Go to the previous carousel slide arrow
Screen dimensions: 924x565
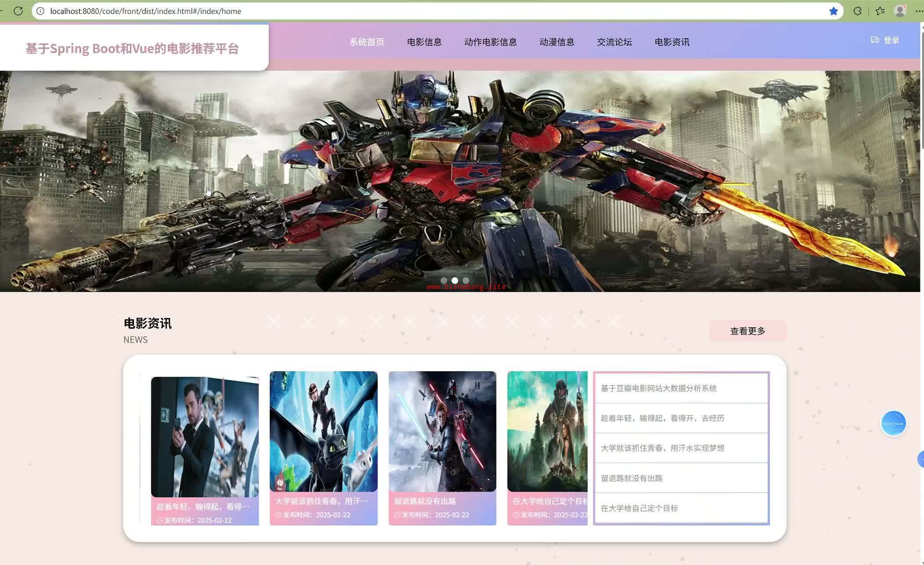click(x=8, y=181)
